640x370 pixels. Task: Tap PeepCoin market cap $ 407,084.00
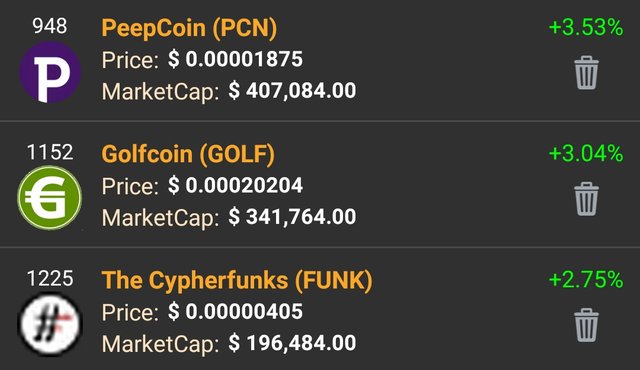[292, 91]
